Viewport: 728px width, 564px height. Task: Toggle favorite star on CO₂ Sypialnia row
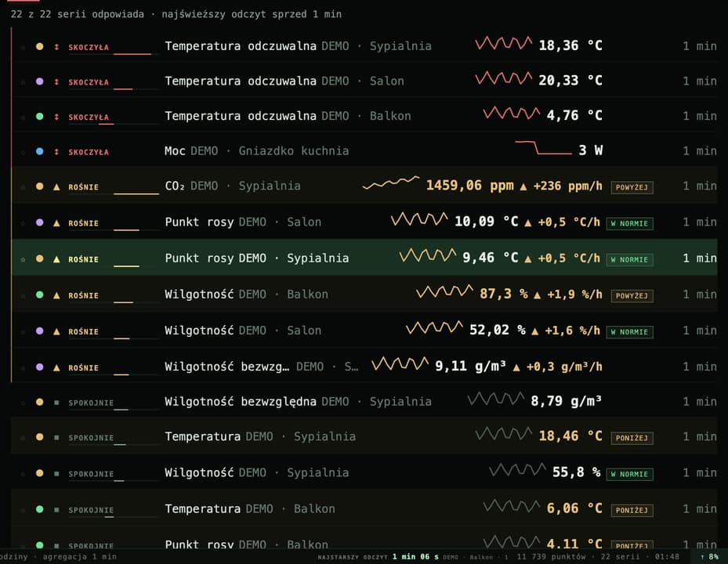[23, 187]
